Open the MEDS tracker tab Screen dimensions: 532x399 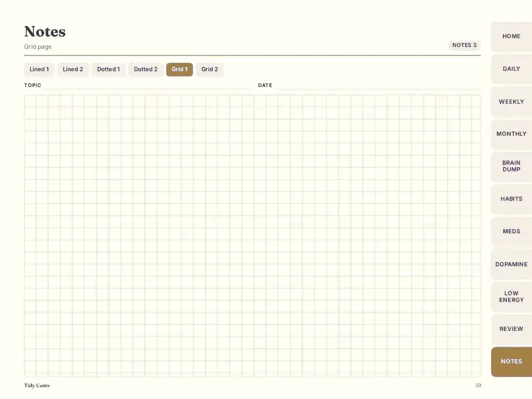[511, 231]
